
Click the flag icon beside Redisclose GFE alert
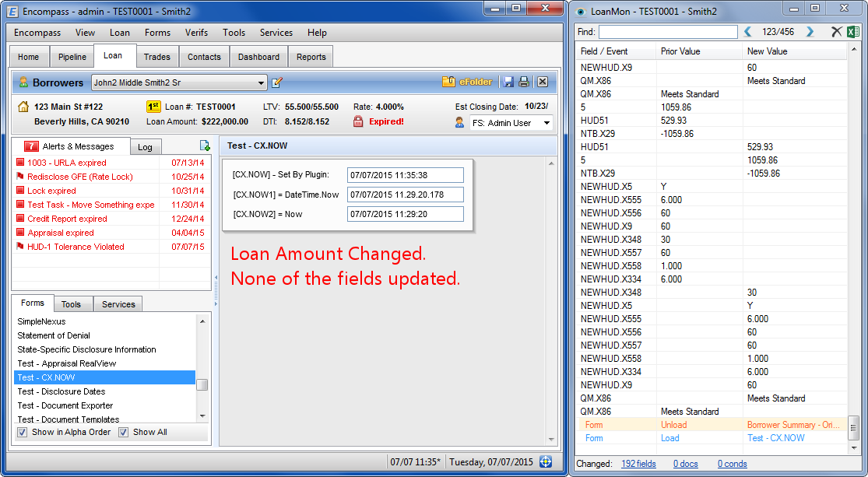coord(20,177)
